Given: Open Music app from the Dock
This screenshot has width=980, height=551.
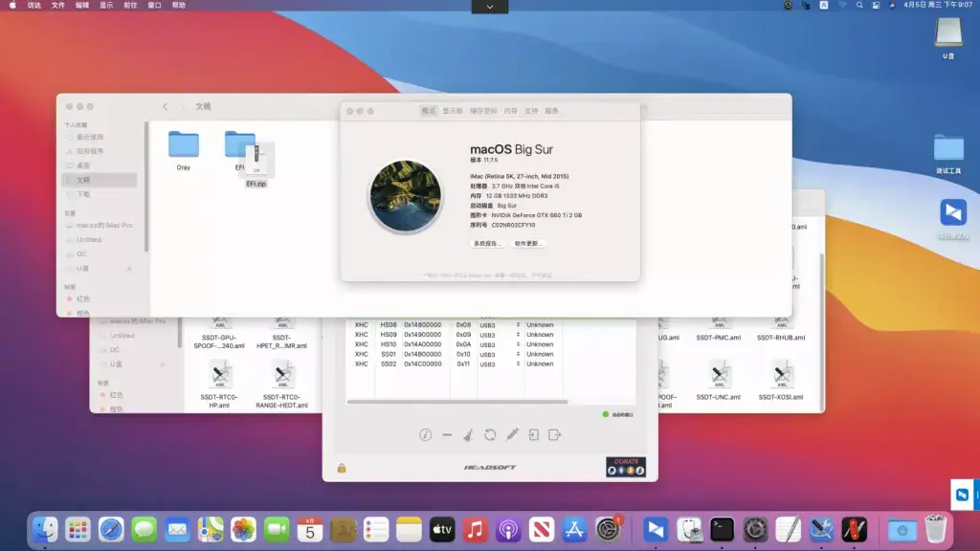Looking at the screenshot, I should (475, 530).
